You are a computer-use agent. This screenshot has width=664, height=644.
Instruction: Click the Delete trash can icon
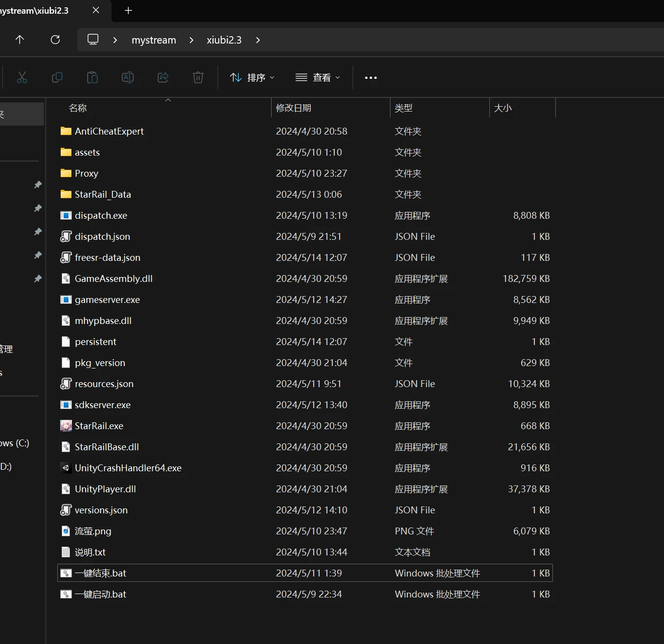[x=198, y=77]
